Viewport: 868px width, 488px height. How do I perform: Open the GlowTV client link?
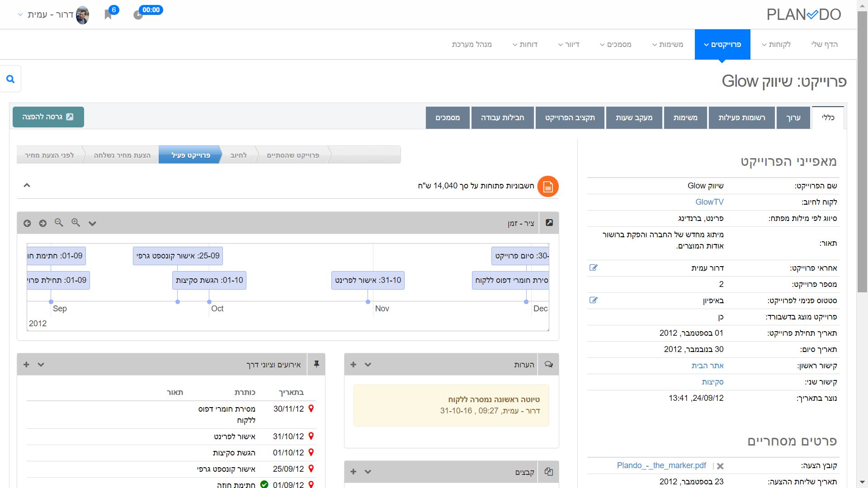709,202
